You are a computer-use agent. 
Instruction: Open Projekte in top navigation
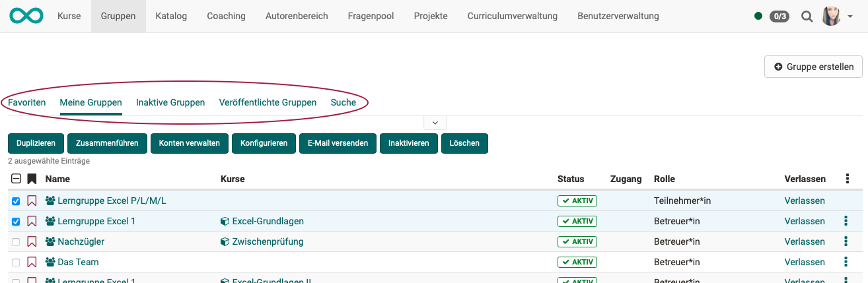[x=431, y=16]
